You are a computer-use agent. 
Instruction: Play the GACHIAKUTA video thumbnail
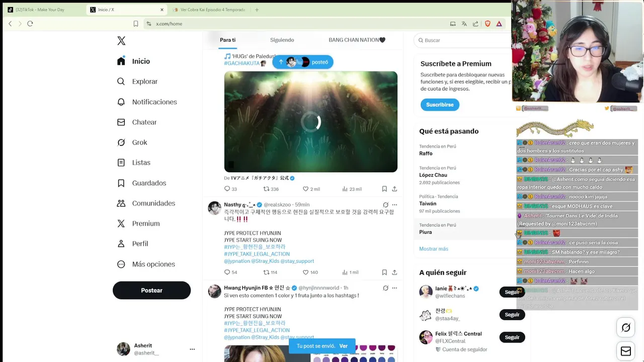[310, 122]
